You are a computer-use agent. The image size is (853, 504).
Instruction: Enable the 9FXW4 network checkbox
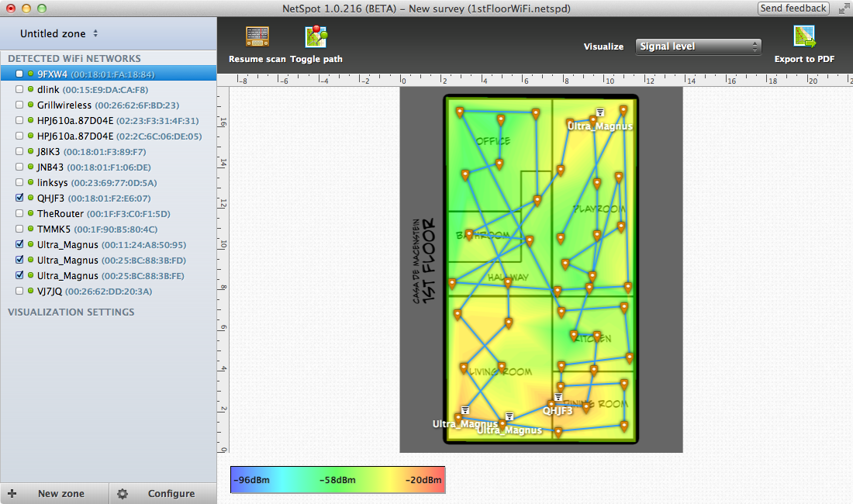pyautogui.click(x=20, y=74)
